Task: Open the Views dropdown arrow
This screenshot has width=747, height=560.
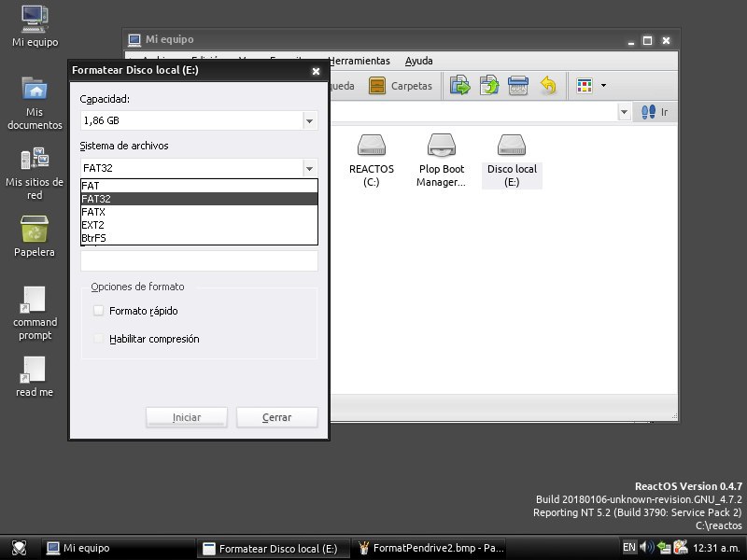Action: [x=603, y=86]
